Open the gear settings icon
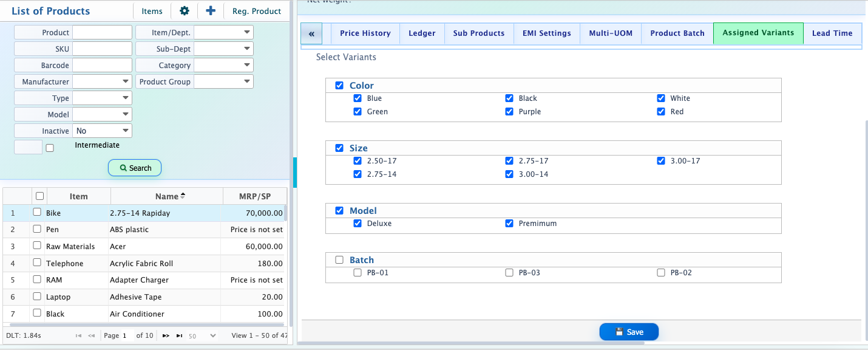 [185, 11]
